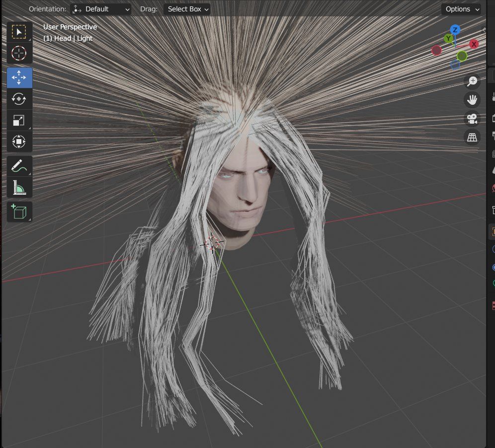Click the blue Z axis gizmo
The width and height of the screenshot is (495, 448).
[454, 30]
